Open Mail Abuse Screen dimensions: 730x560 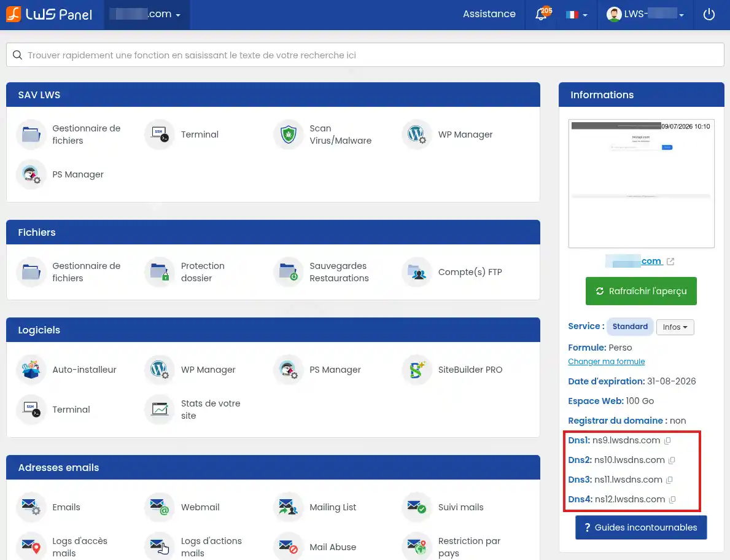point(315,547)
